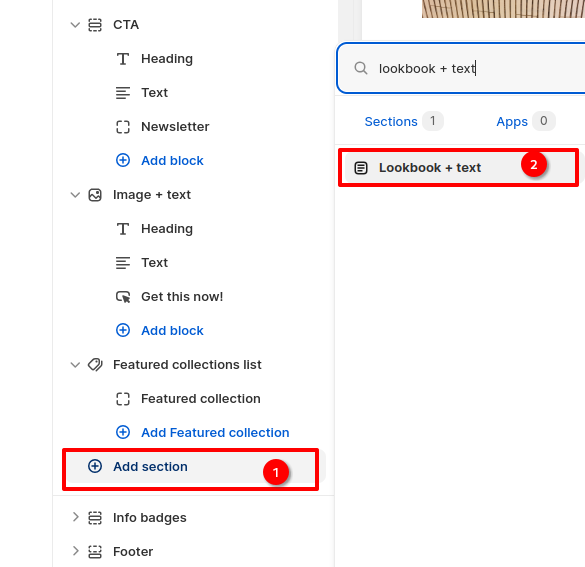Click the Info badges section icon
Image resolution: width=585 pixels, height=567 pixels.
[95, 518]
